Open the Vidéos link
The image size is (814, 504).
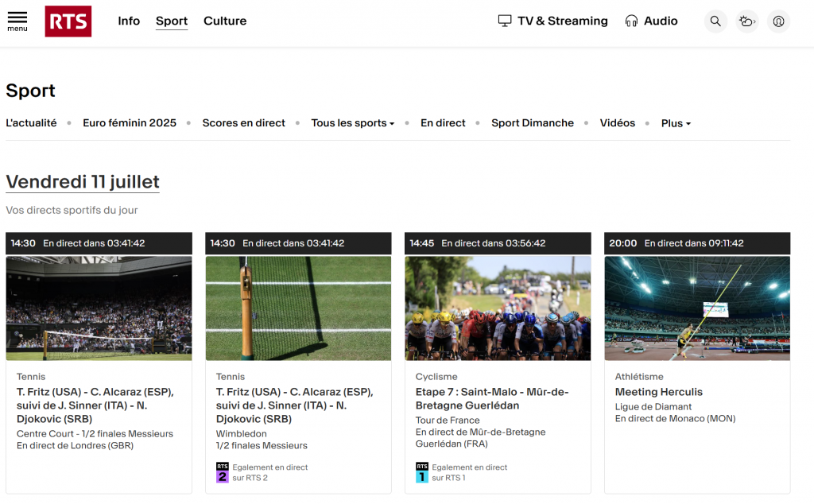617,123
